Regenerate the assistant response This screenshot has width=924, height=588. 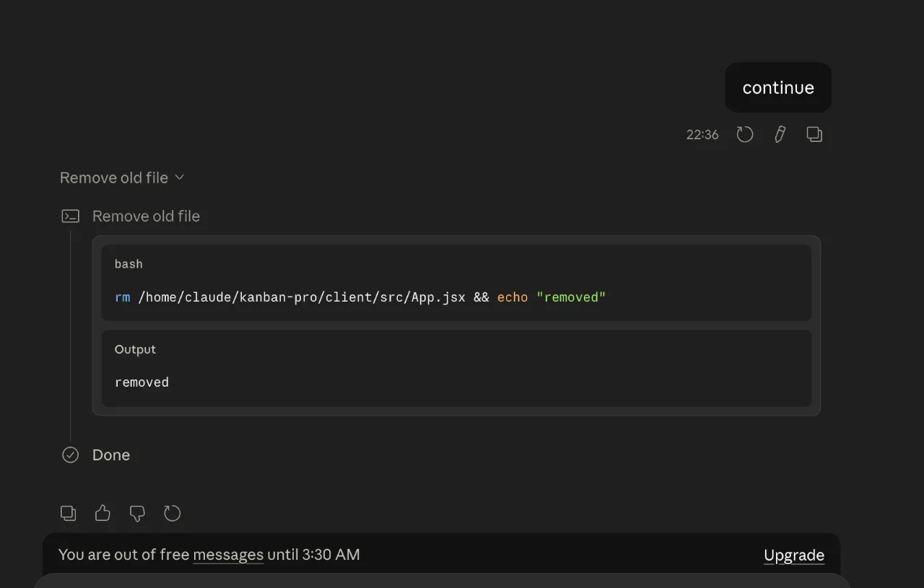tap(172, 513)
